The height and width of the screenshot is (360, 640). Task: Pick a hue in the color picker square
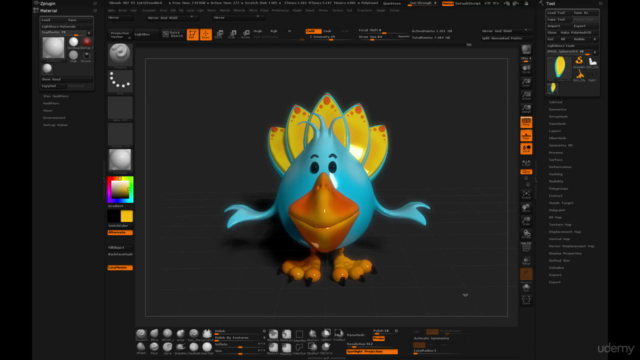120,189
